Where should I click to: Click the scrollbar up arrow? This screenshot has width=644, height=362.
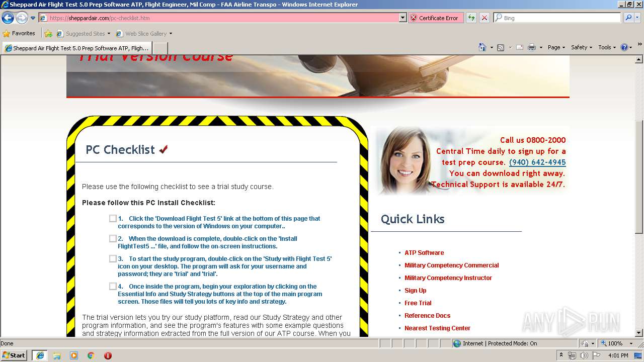click(639, 59)
